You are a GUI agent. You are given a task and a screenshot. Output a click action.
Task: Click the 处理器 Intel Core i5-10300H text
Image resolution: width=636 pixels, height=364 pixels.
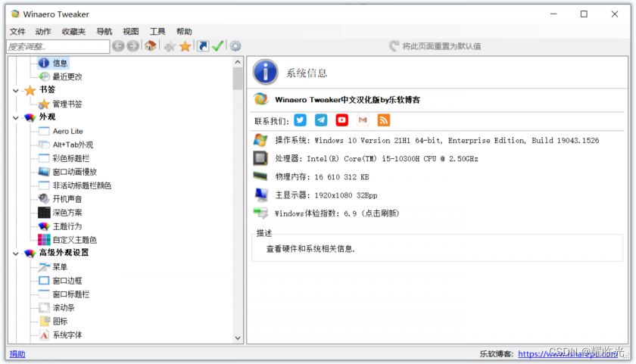[376, 158]
